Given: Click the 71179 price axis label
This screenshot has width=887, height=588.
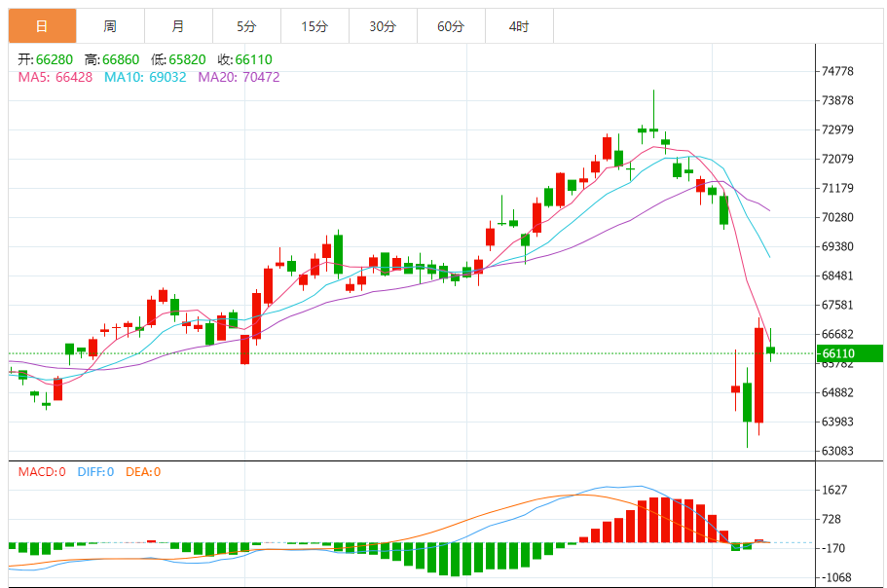Looking at the screenshot, I should tap(837, 188).
